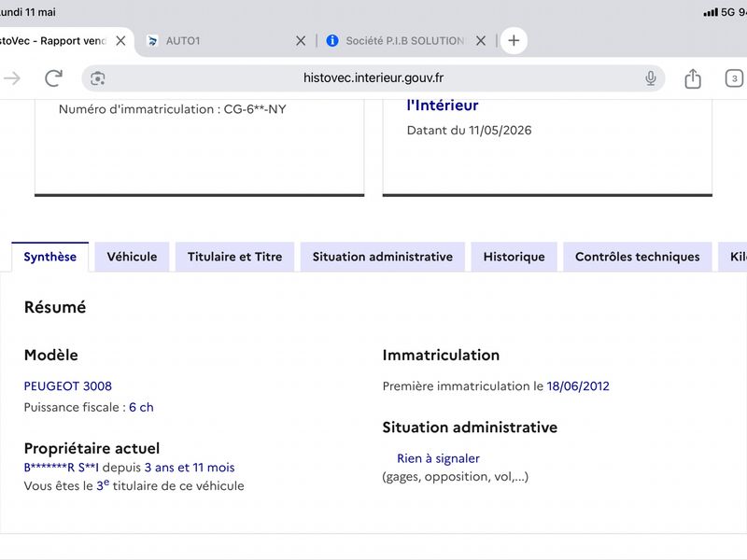The image size is (747, 560).
Task: Click Vous êtes le 3e titulaire text
Action: click(134, 485)
